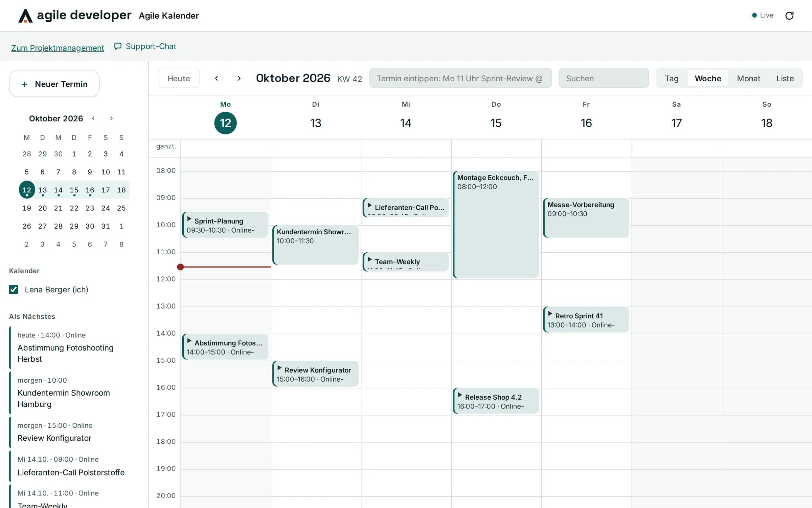Click play icon on Lieferanten-Call event
The height and width of the screenshot is (508, 812).
pyautogui.click(x=370, y=206)
